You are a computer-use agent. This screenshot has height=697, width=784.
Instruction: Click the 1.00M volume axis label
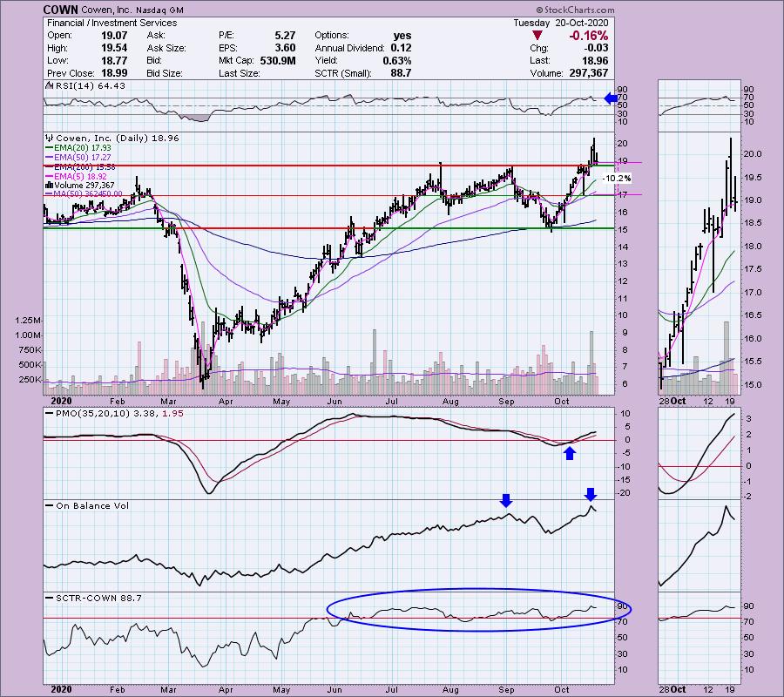click(28, 335)
